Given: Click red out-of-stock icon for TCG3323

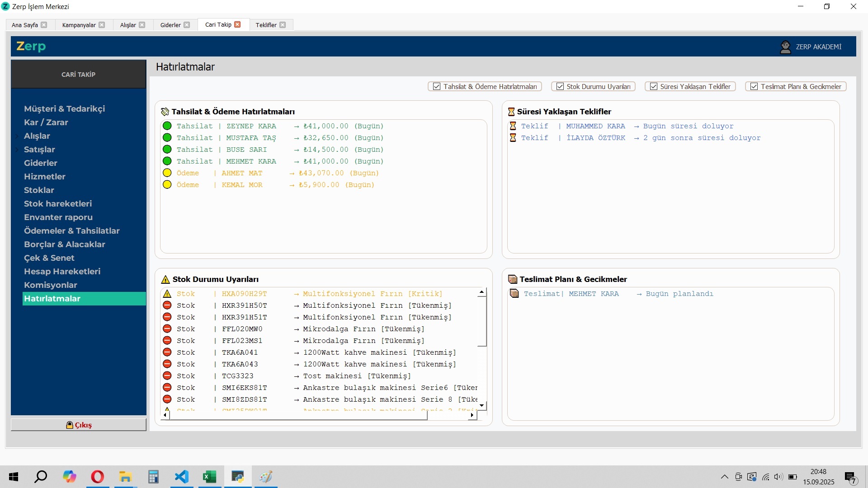Looking at the screenshot, I should (167, 376).
